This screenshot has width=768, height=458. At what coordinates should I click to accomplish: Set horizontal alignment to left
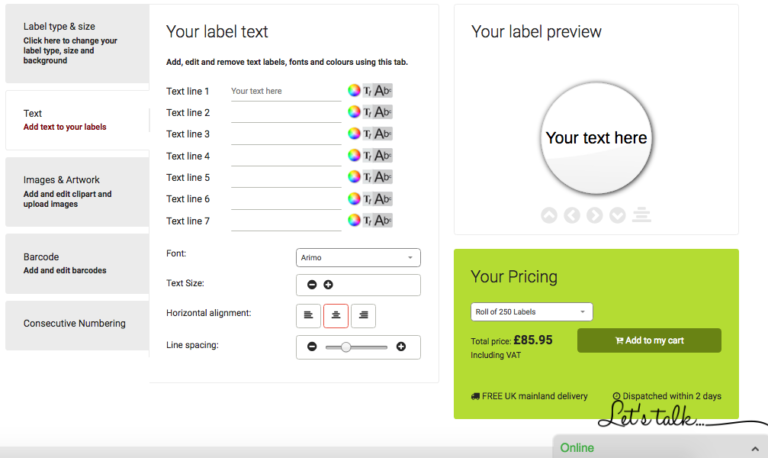coord(309,315)
